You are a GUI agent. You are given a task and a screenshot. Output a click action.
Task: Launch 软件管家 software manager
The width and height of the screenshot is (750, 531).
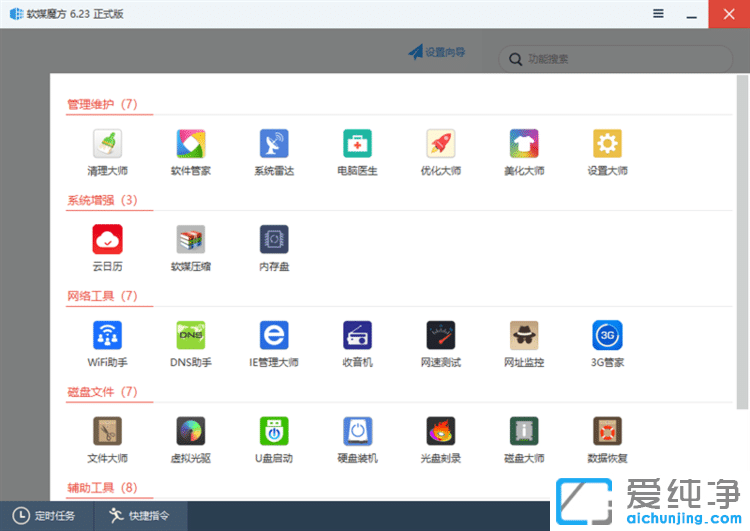[190, 144]
